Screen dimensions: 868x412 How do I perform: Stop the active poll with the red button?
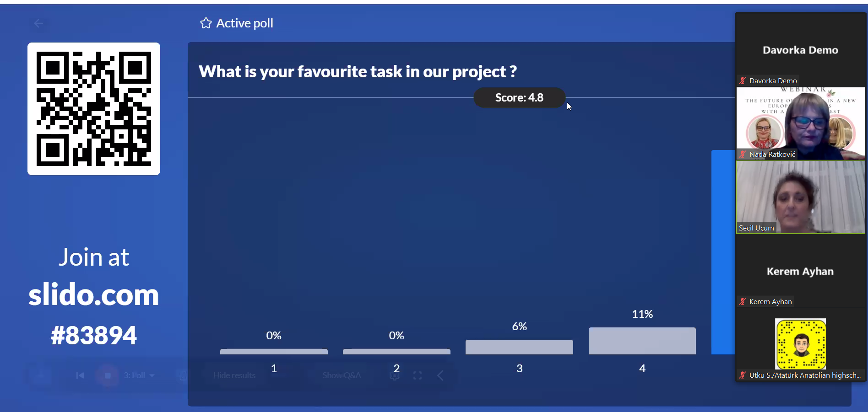pos(108,375)
